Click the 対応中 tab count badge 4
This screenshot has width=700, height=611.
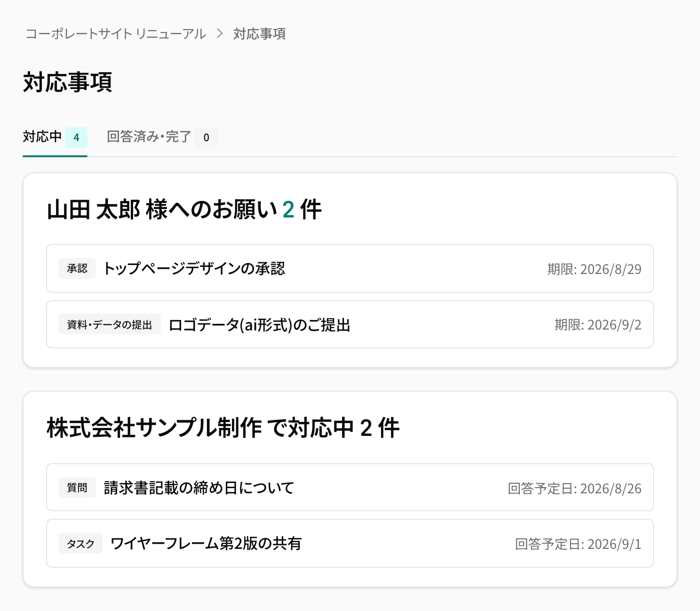click(x=76, y=137)
